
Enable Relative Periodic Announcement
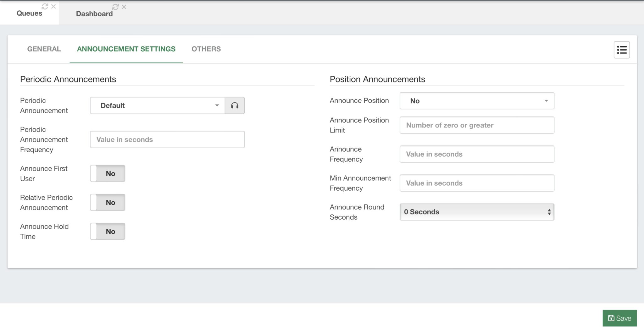pyautogui.click(x=107, y=202)
